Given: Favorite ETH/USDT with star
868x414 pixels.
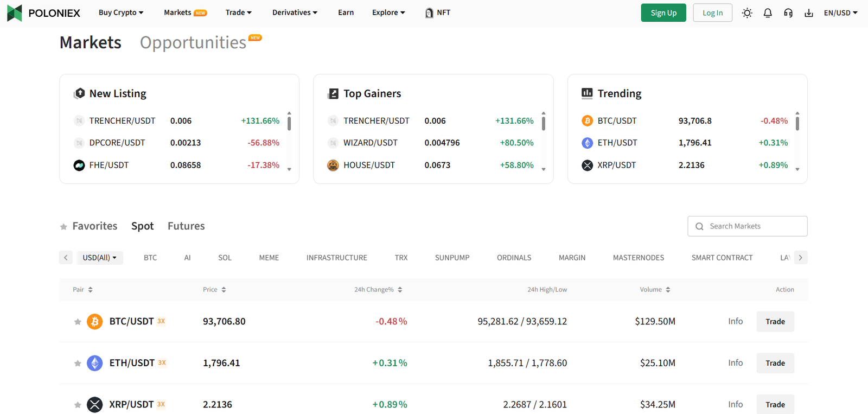Looking at the screenshot, I should (78, 363).
